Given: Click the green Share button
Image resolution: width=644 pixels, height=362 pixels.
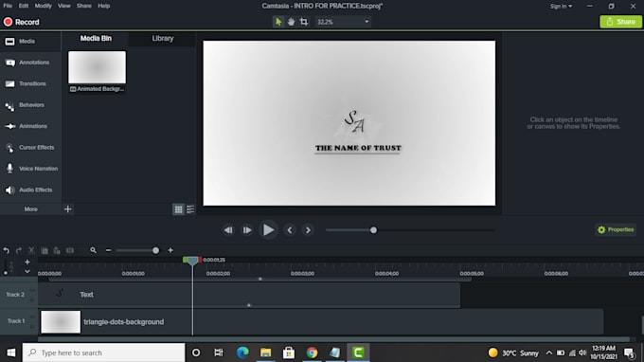Looking at the screenshot, I should coord(620,22).
